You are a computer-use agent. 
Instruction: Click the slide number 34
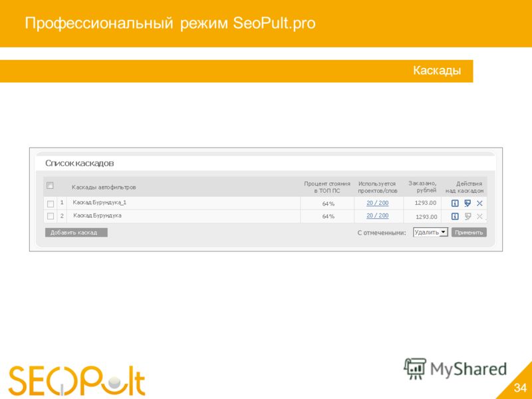coord(520,388)
